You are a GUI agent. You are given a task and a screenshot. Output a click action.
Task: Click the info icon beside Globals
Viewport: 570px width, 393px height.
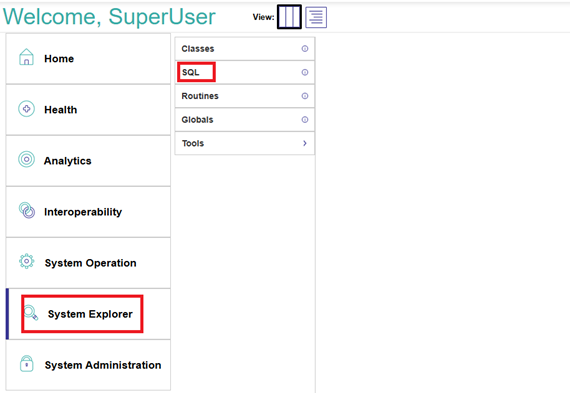[305, 120]
